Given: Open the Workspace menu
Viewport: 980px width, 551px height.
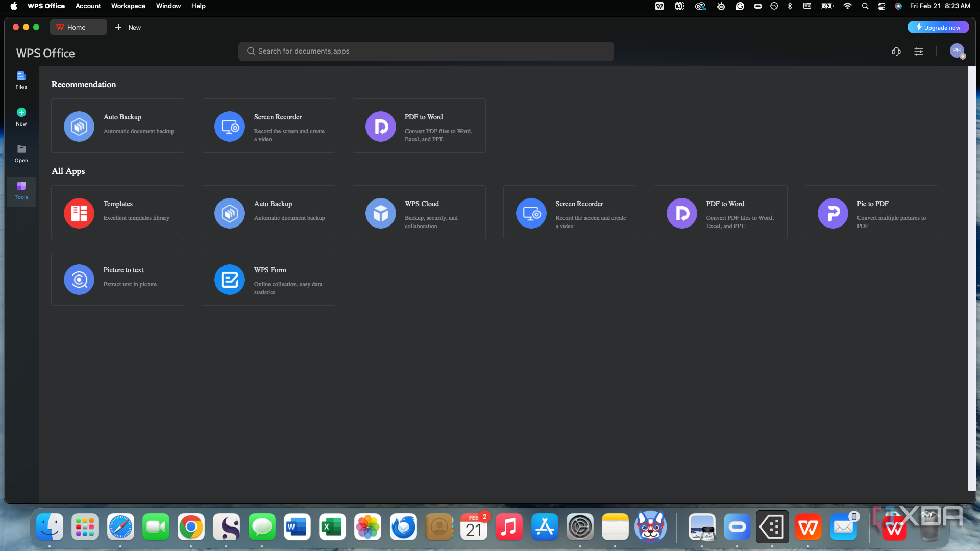Looking at the screenshot, I should [x=128, y=6].
